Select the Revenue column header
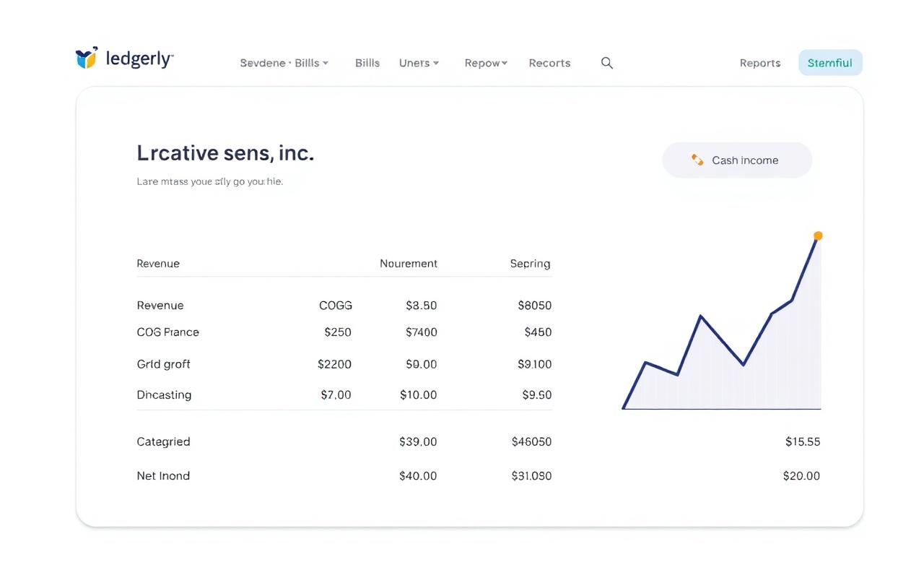 coord(158,263)
